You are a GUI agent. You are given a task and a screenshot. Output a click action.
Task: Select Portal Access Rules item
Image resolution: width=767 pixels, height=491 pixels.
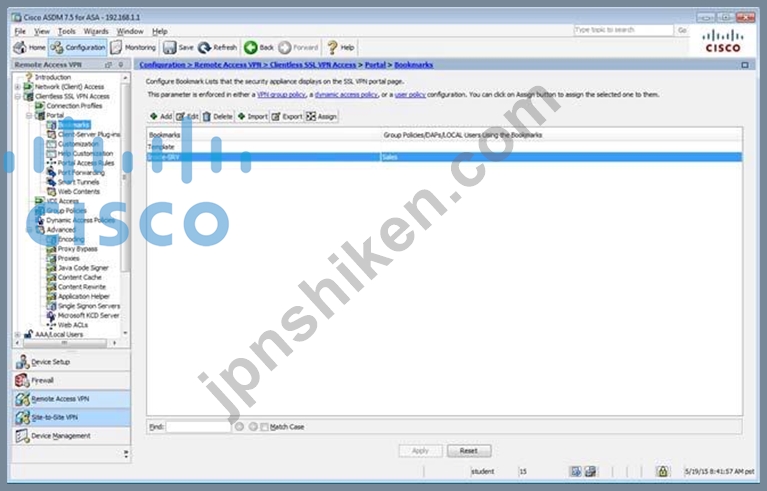[x=86, y=163]
